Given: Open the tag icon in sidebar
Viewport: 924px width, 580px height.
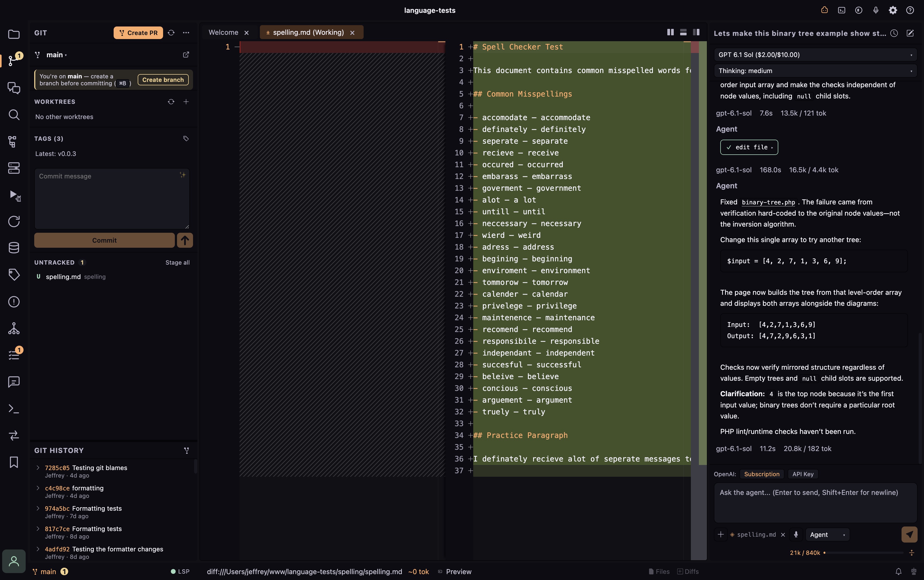Looking at the screenshot, I should pos(14,275).
